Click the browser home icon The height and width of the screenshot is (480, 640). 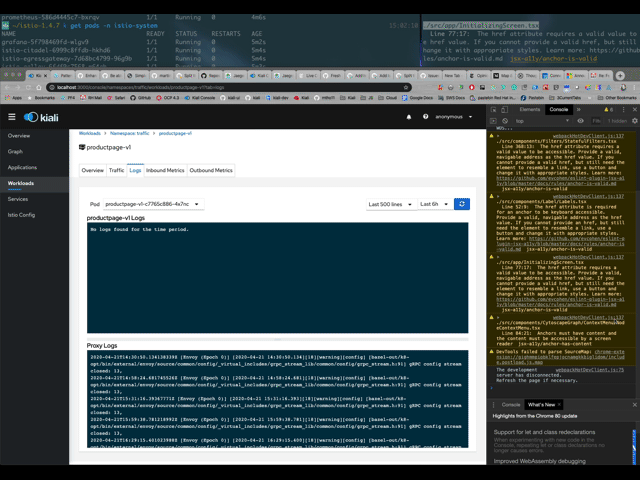39,87
